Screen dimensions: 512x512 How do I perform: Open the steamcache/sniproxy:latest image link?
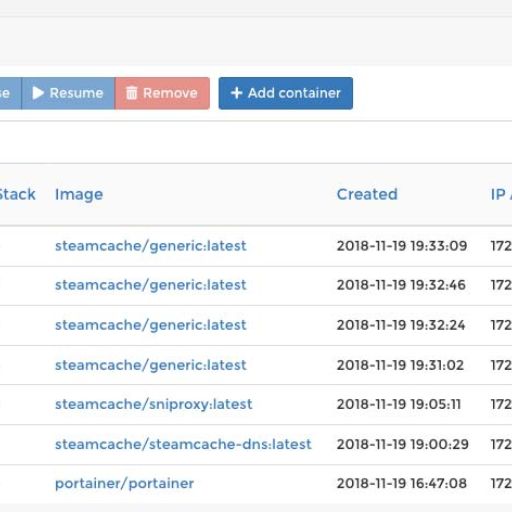click(x=154, y=404)
